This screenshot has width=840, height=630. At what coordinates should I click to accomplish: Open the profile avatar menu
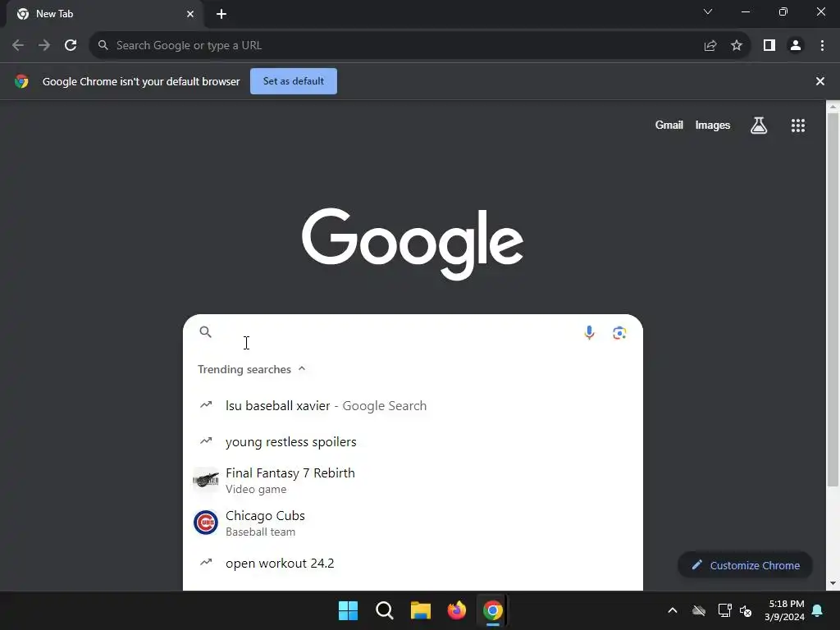click(x=796, y=46)
